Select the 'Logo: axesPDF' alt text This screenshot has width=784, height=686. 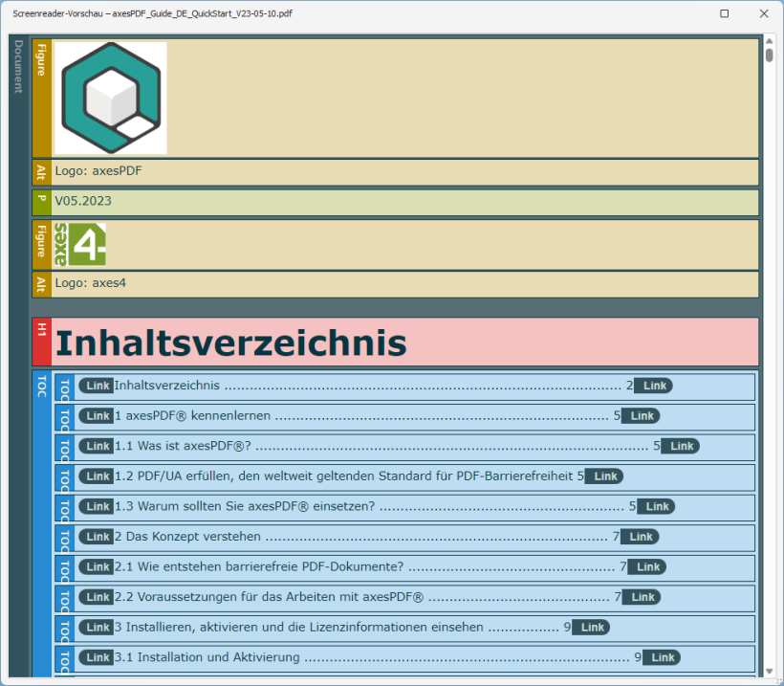(x=98, y=171)
